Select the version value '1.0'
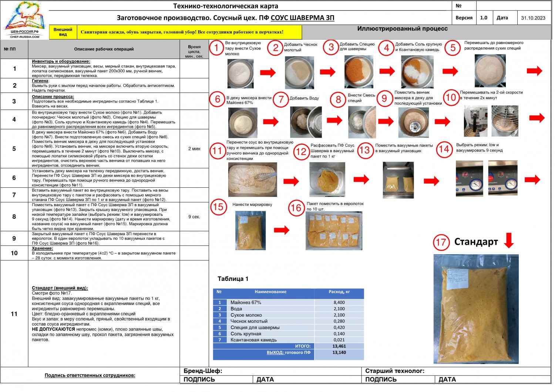555x392 pixels. pyautogui.click(x=484, y=18)
